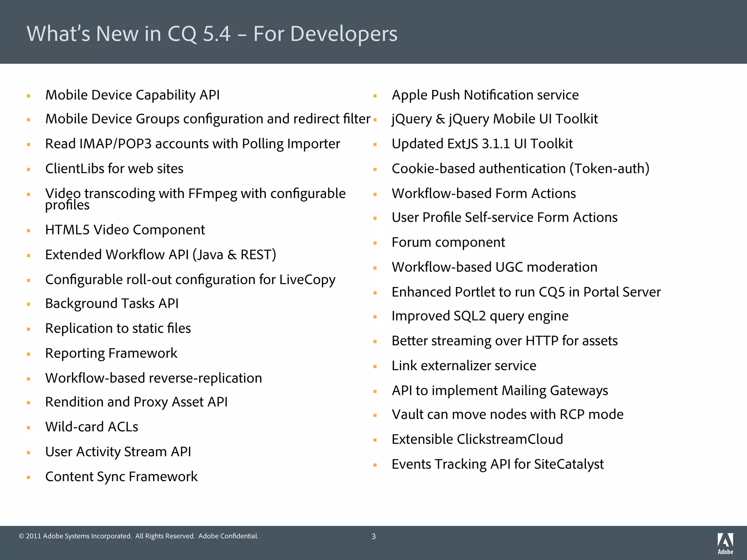The height and width of the screenshot is (560, 747).
Task: Select 'Updated ExtJS 3.1.1 UI Toolkit'
Action: tap(482, 144)
